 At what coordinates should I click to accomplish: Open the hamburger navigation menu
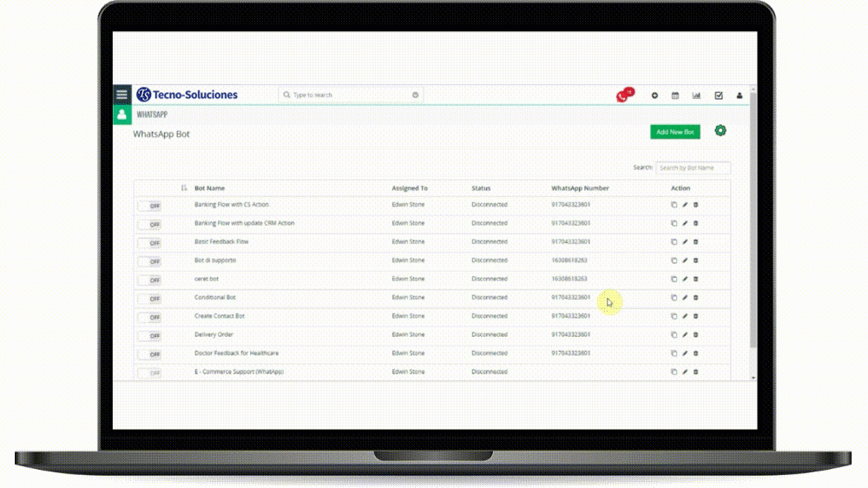122,95
